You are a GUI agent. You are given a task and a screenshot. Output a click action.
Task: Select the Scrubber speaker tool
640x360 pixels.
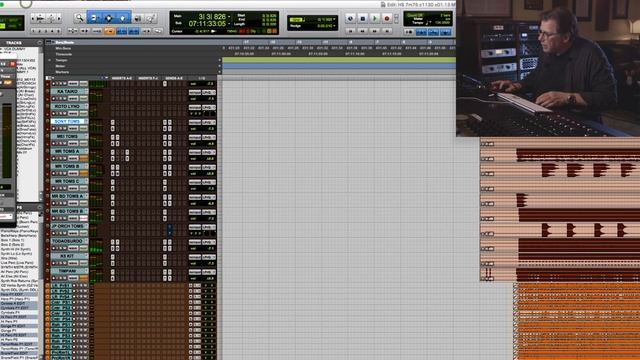(x=138, y=18)
